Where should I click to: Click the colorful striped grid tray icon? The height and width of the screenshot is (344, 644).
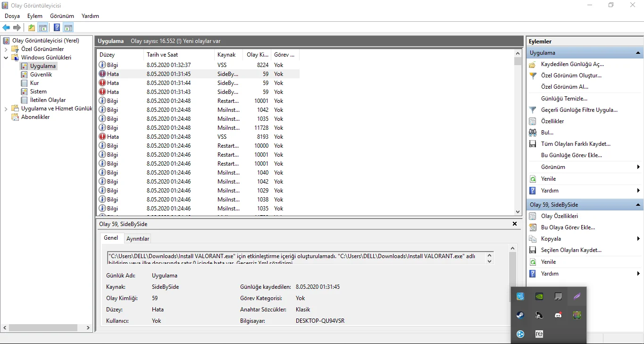tap(577, 315)
